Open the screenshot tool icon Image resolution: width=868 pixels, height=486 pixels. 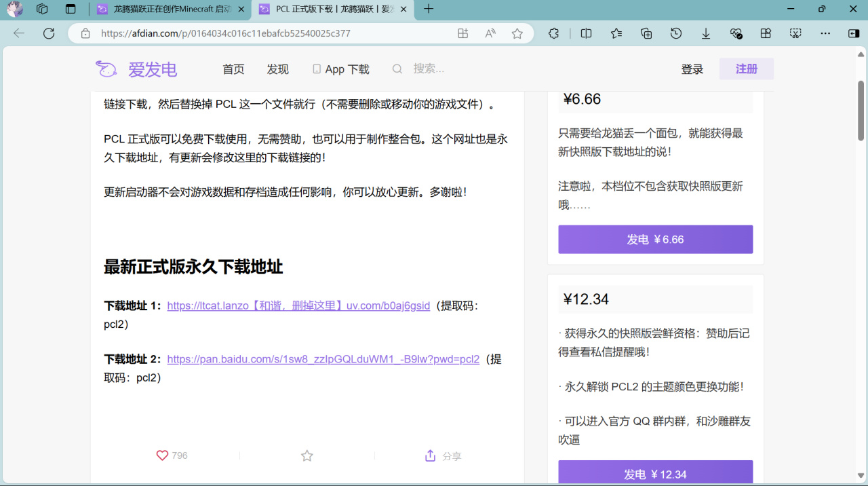click(795, 33)
